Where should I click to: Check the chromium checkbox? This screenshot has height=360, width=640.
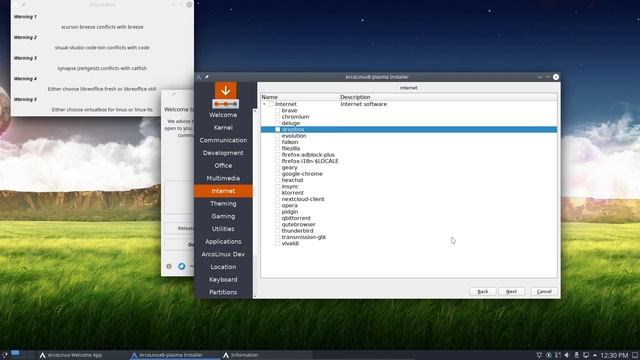coord(278,117)
